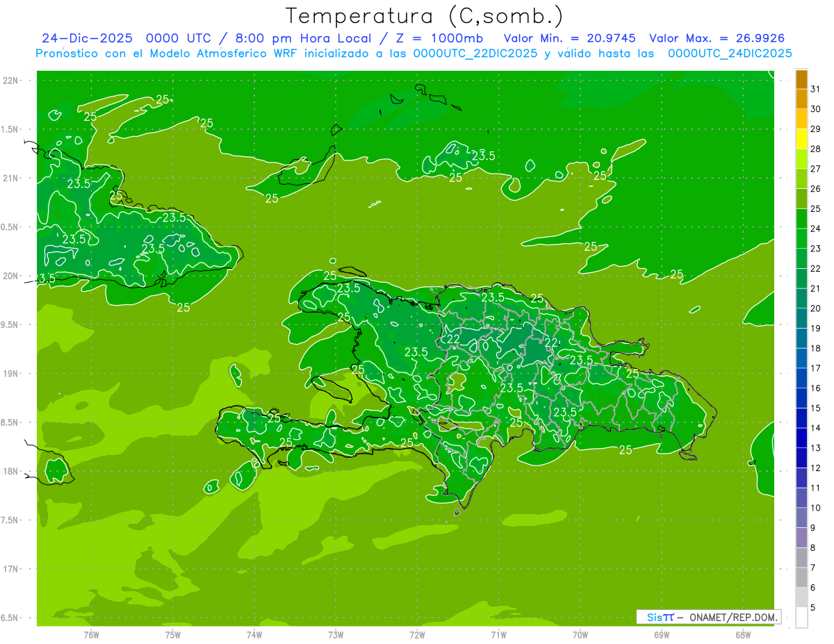
Task: Click the "74W" longitude axis label
Action: point(254,635)
